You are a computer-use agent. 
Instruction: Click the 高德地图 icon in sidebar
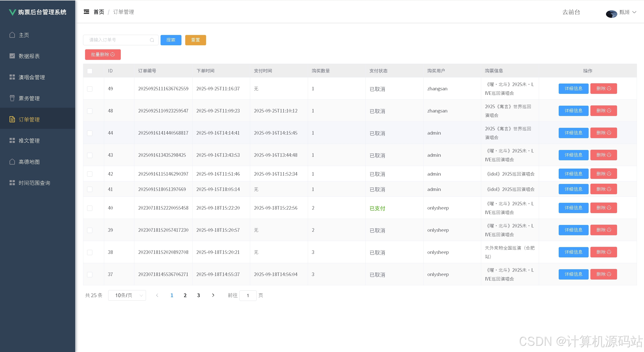(12, 162)
